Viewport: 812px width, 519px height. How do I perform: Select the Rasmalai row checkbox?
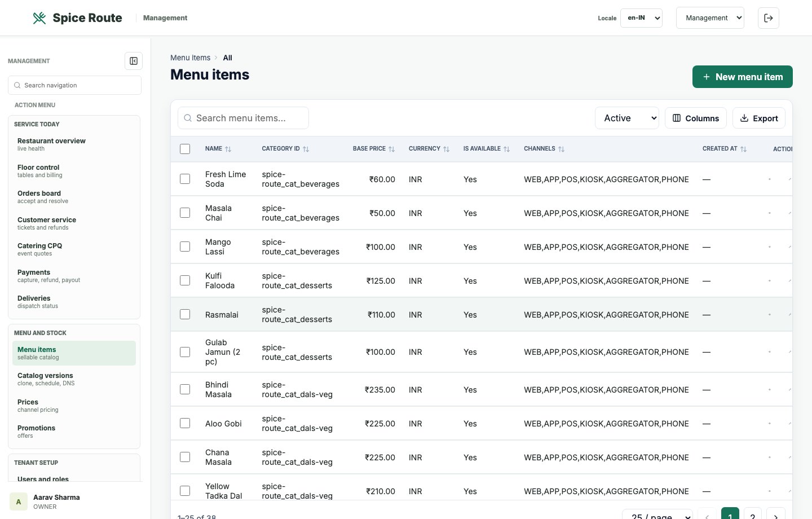pyautogui.click(x=185, y=314)
